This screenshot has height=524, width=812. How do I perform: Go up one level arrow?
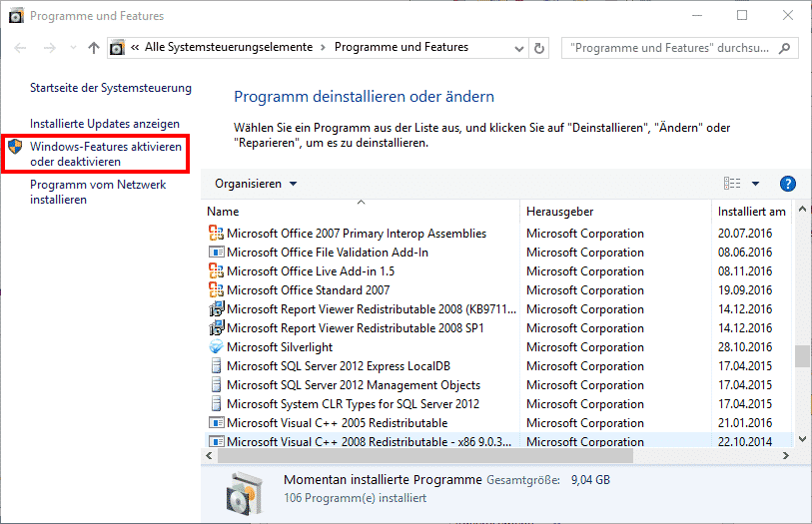click(x=94, y=48)
